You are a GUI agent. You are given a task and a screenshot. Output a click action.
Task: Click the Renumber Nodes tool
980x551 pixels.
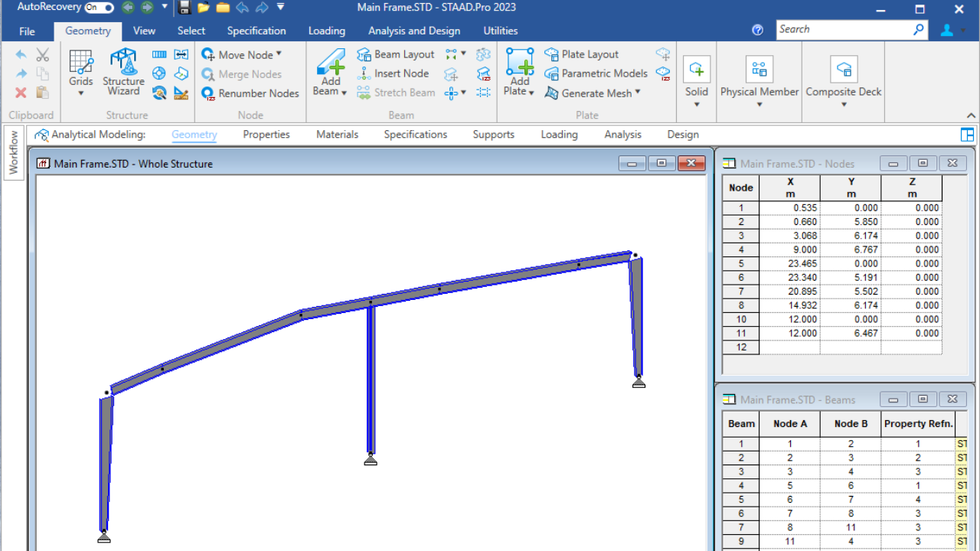(x=250, y=93)
